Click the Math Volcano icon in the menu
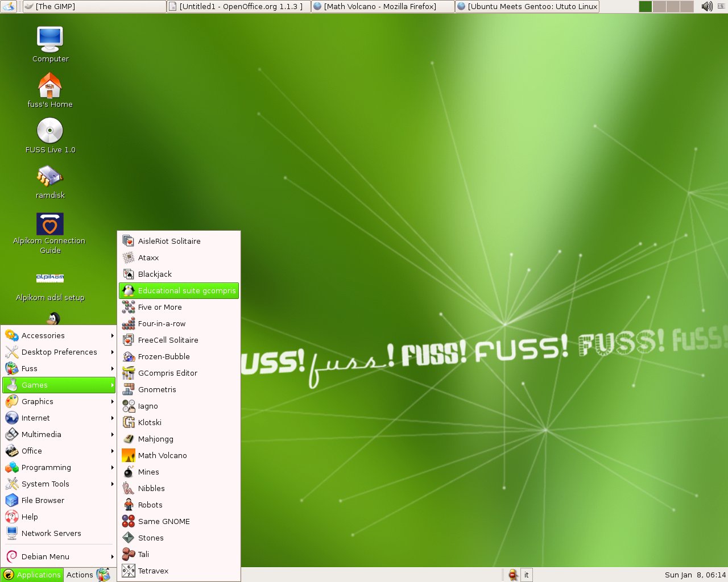The width and height of the screenshot is (728, 582). [129, 455]
